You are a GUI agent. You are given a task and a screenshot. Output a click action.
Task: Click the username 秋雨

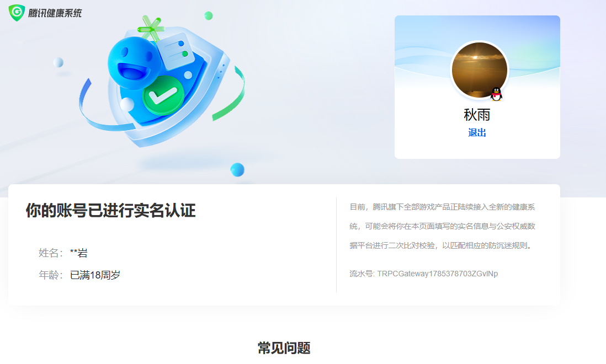[477, 115]
